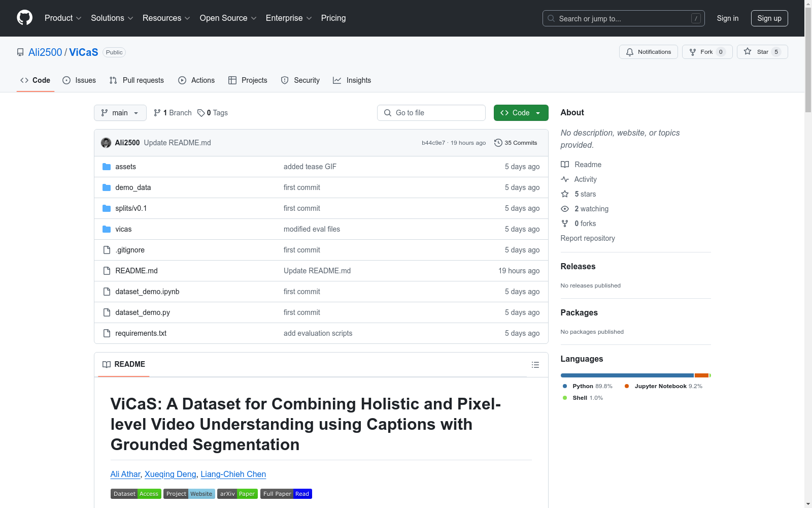Click the branch icon beside 1 Branch
Screen dimensions: 812x508
click(157, 113)
